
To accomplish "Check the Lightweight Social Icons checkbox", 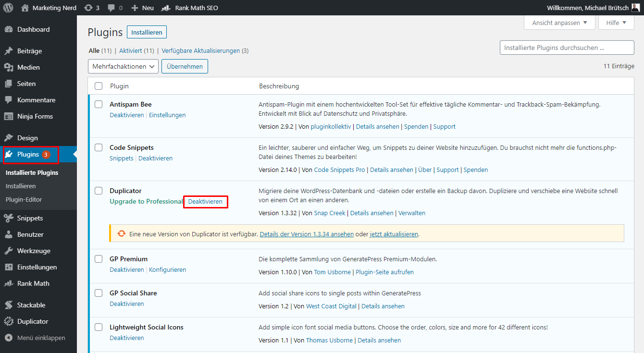I will click(99, 327).
